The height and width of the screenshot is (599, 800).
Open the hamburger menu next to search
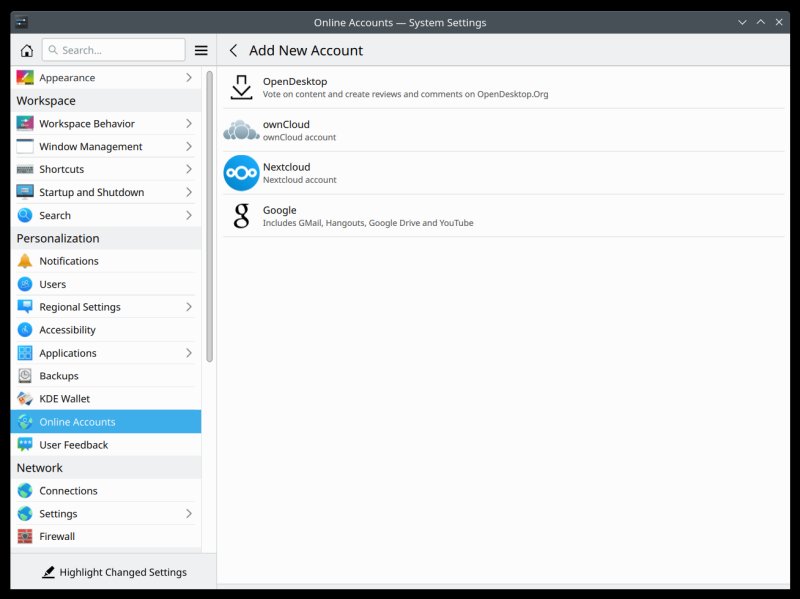201,50
